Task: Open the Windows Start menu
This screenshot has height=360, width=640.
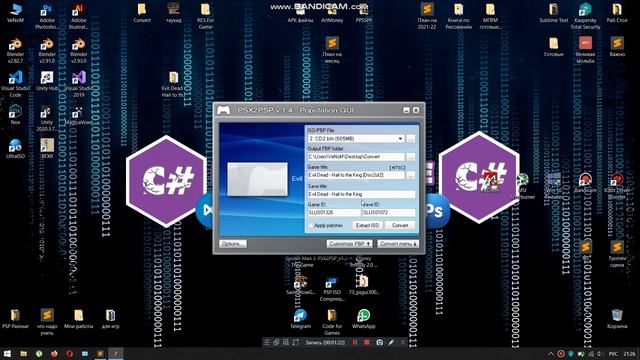Action: [7, 353]
